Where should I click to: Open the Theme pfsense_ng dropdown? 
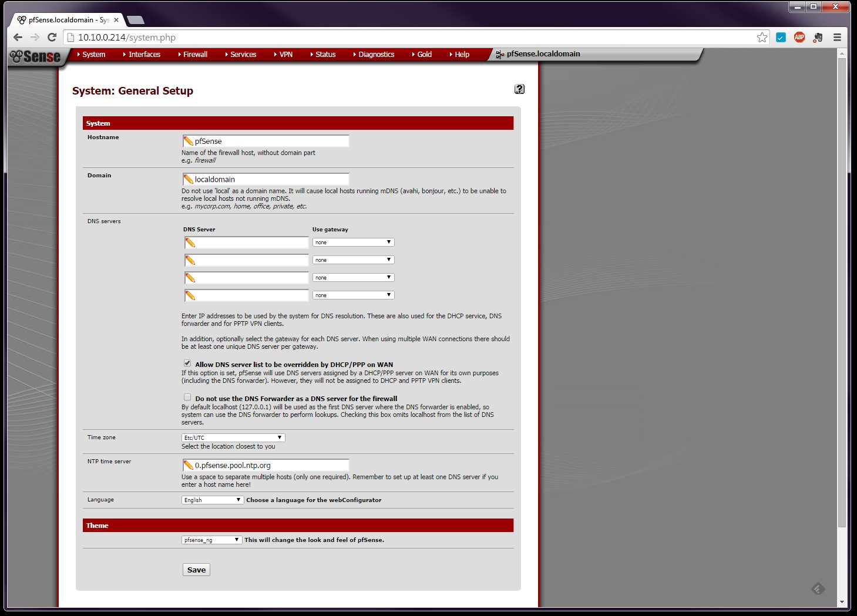(211, 540)
